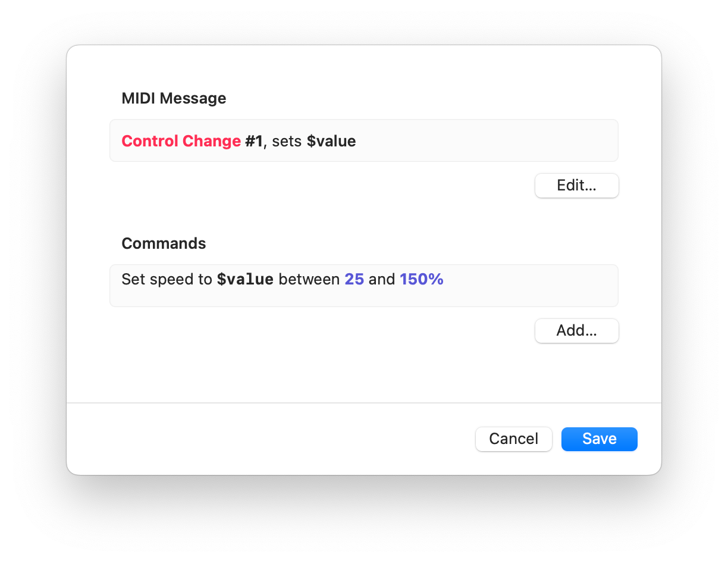The width and height of the screenshot is (728, 563).
Task: Click the Save button
Action: click(x=599, y=439)
